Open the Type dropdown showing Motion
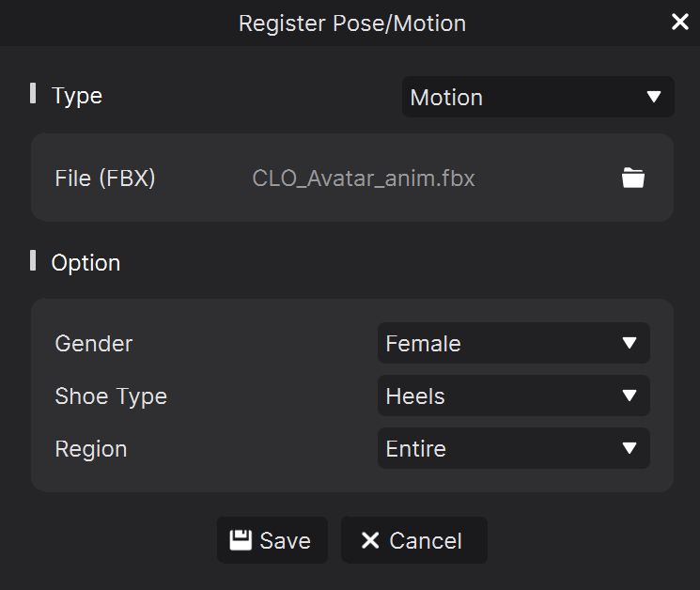This screenshot has height=590, width=700. (x=538, y=97)
